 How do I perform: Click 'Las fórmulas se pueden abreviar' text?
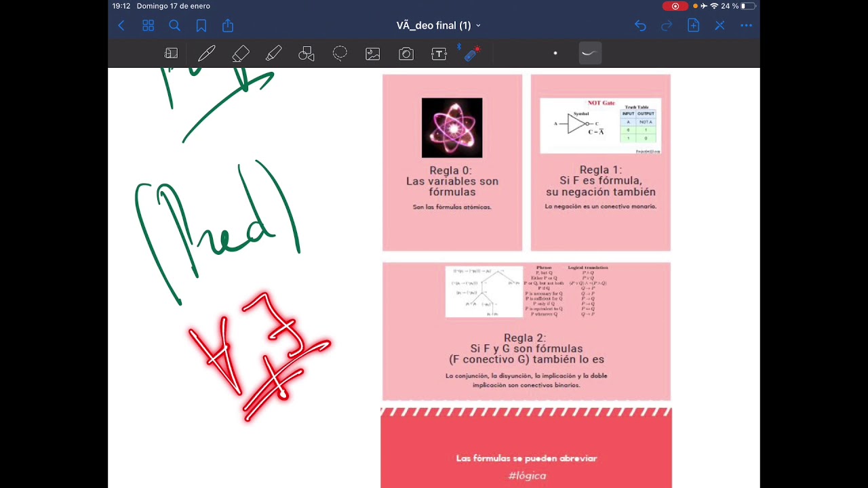(526, 458)
